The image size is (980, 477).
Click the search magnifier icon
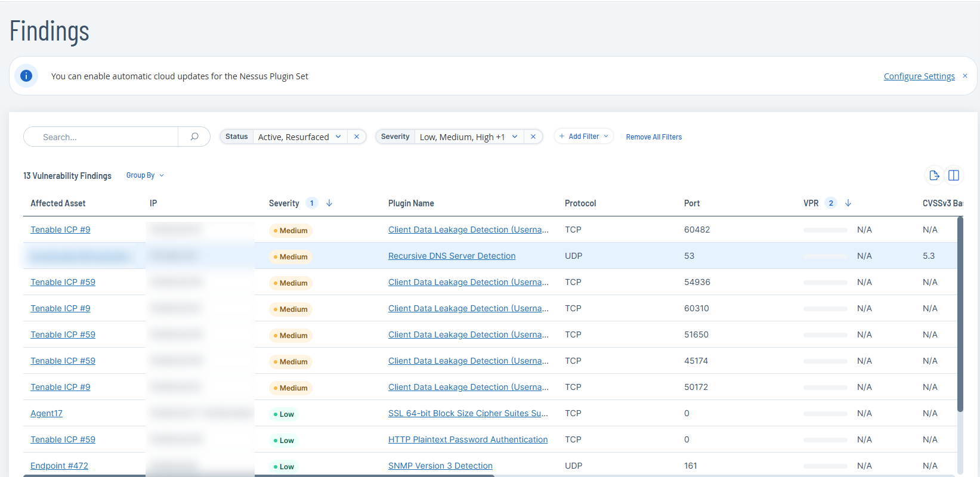[x=194, y=137]
